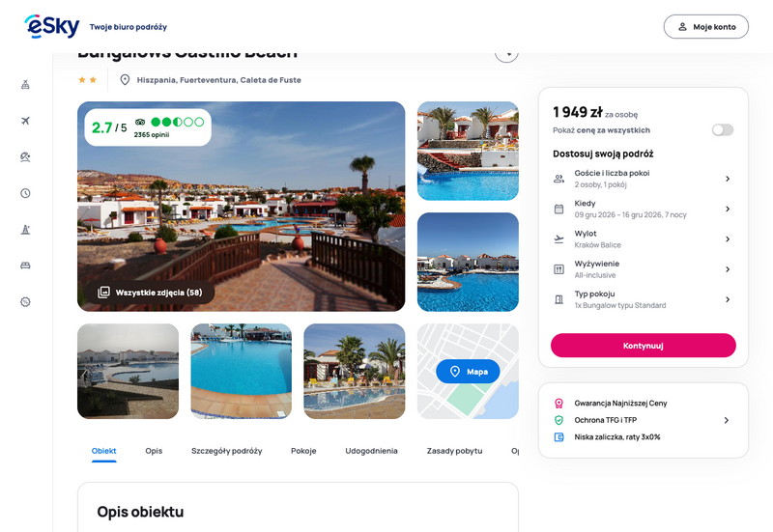Open Moje konto button
This screenshot has height=532, width=773.
tap(706, 27)
